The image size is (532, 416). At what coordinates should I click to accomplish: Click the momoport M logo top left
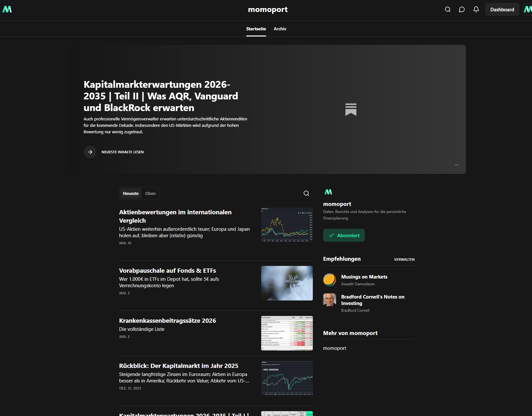pyautogui.click(x=7, y=9)
